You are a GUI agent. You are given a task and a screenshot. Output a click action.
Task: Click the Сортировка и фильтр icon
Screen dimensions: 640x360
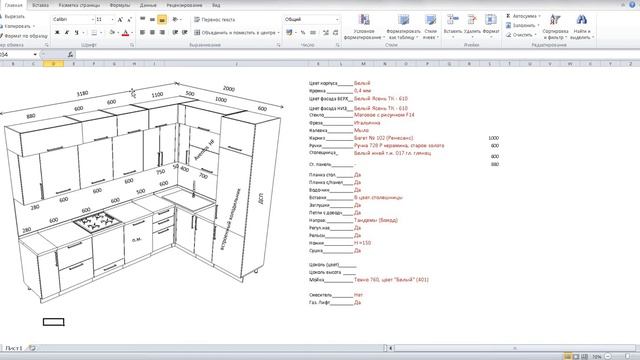(555, 20)
